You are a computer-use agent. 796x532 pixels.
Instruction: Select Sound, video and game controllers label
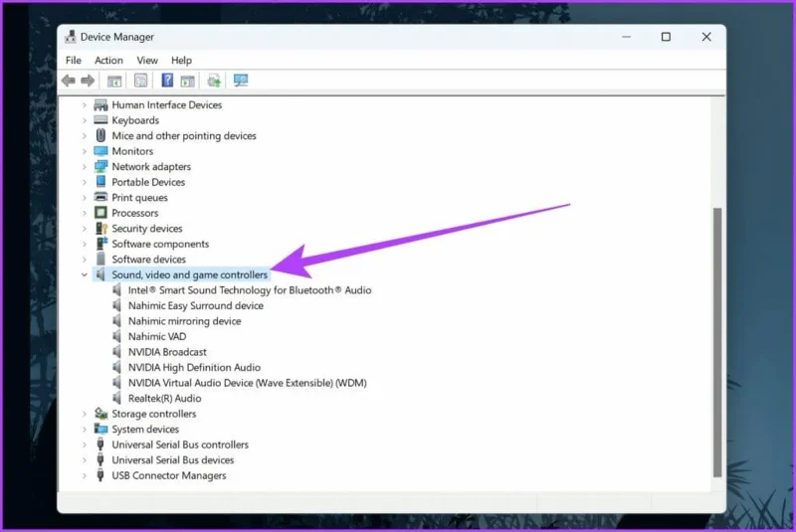coord(189,274)
